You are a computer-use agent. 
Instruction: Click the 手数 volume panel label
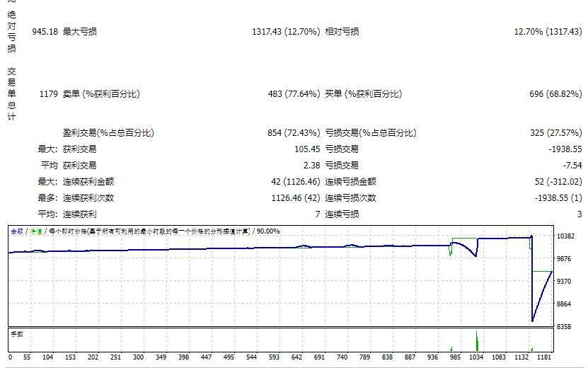click(16, 333)
